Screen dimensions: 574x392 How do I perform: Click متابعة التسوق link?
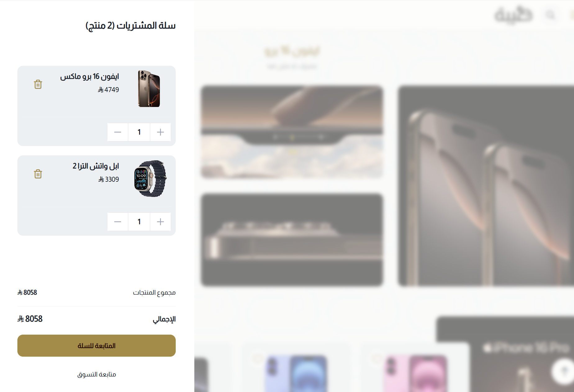97,374
